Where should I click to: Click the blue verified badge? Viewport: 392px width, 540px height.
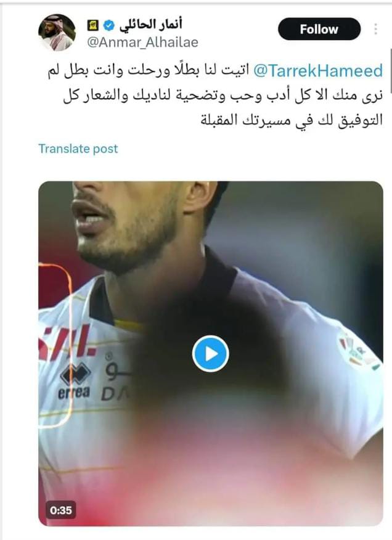[109, 25]
